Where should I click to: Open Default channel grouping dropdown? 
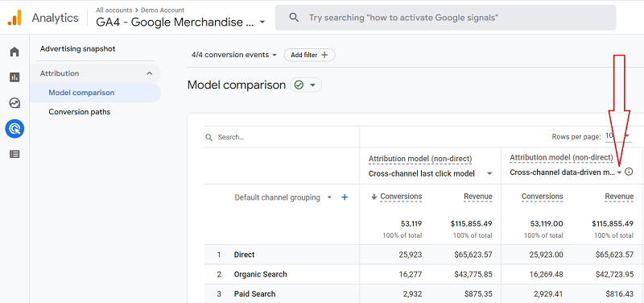point(283,197)
